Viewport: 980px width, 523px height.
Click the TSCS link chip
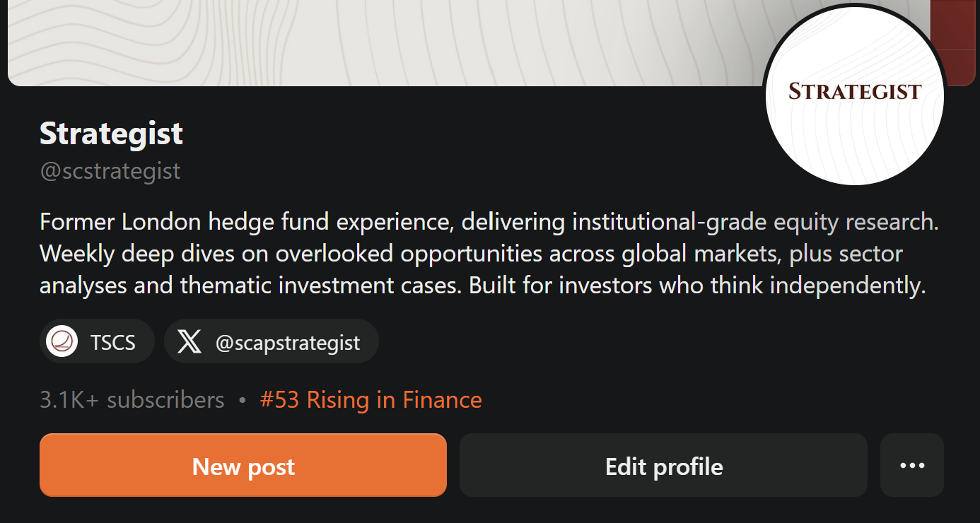coord(97,341)
